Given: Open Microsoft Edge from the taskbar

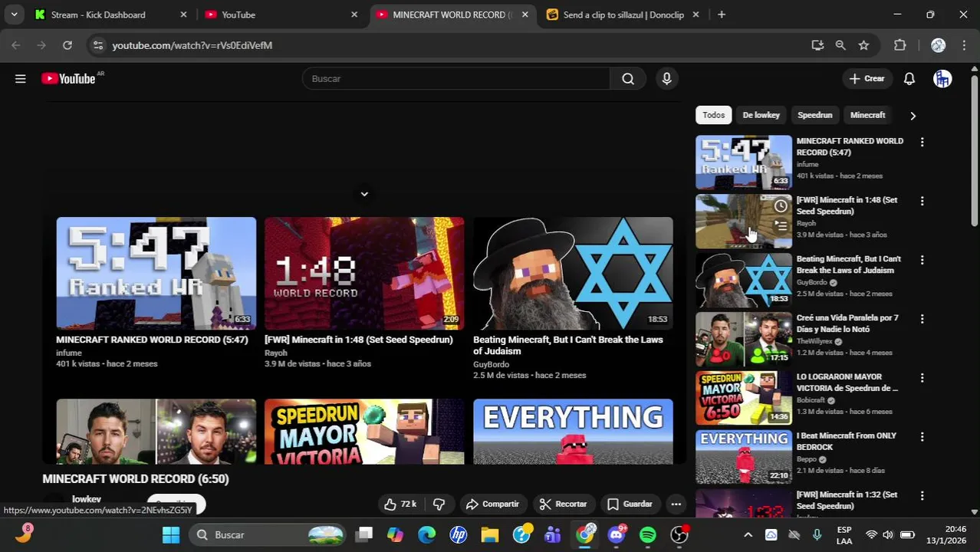Looking at the screenshot, I should click(427, 534).
